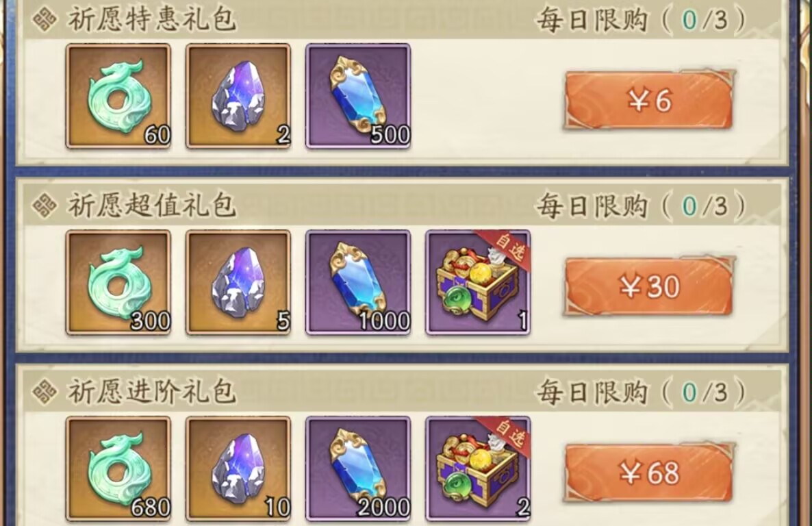The height and width of the screenshot is (526, 812).
Task: Buy the 祈愿特惠礼包 for ¥6
Action: click(x=649, y=100)
